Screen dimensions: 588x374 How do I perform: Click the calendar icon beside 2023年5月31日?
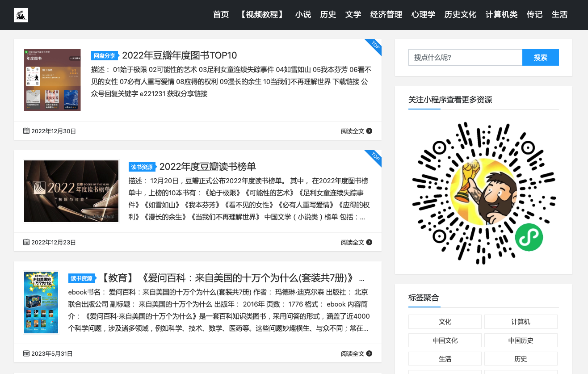click(26, 353)
